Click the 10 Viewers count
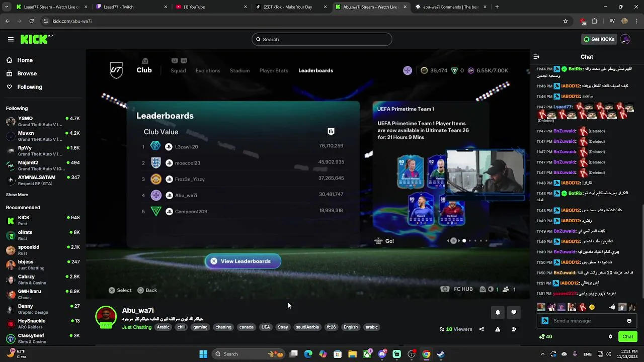The image size is (644, 362). [456, 329]
